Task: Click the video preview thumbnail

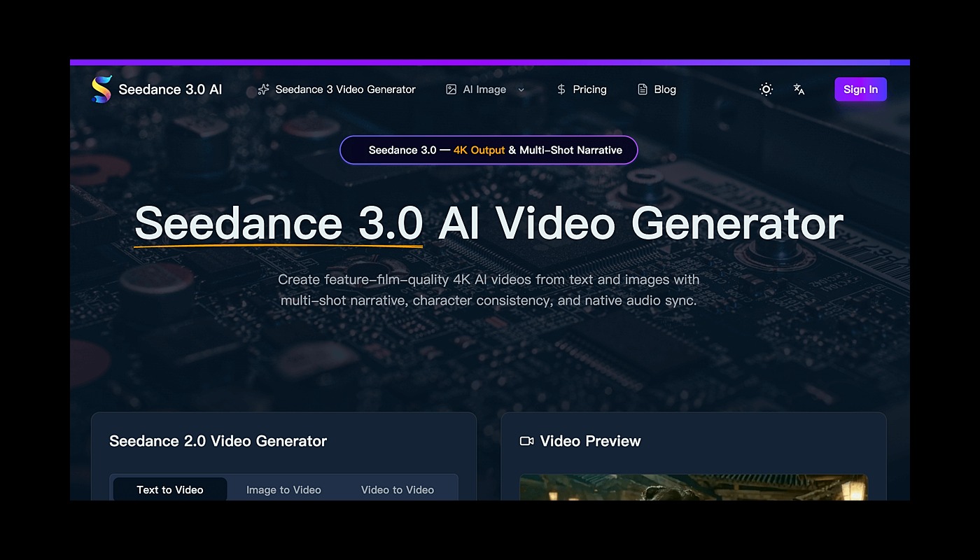Action: click(694, 488)
